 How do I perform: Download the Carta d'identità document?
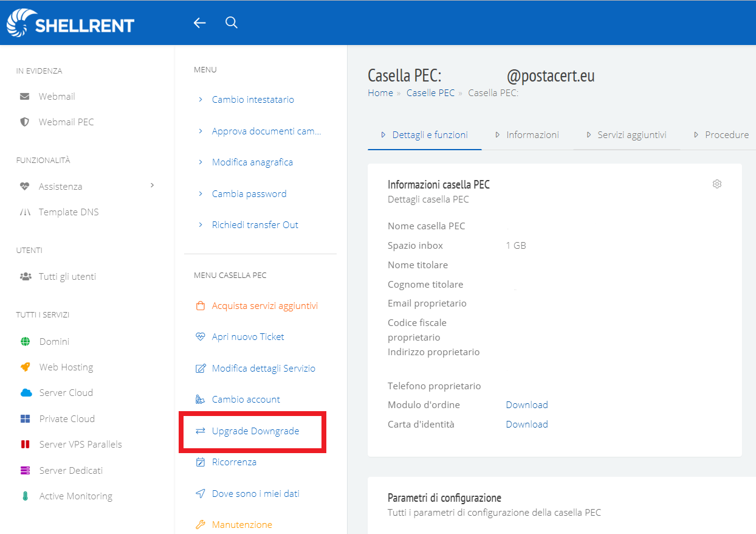point(527,424)
